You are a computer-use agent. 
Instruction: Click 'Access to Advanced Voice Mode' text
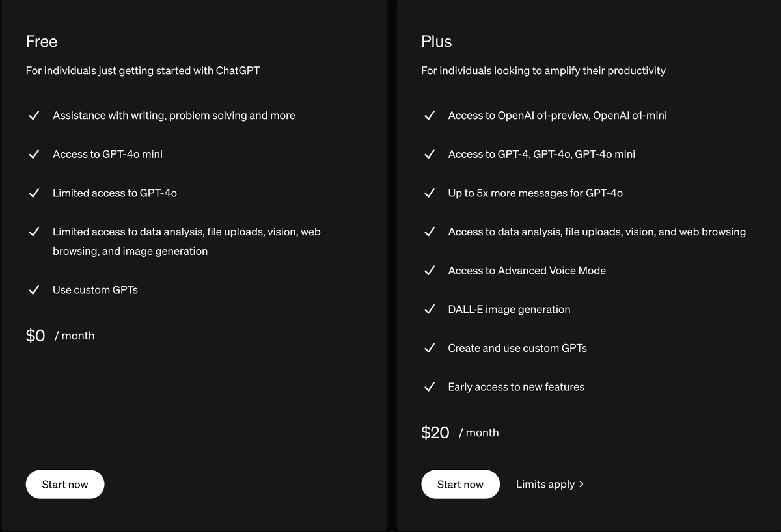click(527, 271)
